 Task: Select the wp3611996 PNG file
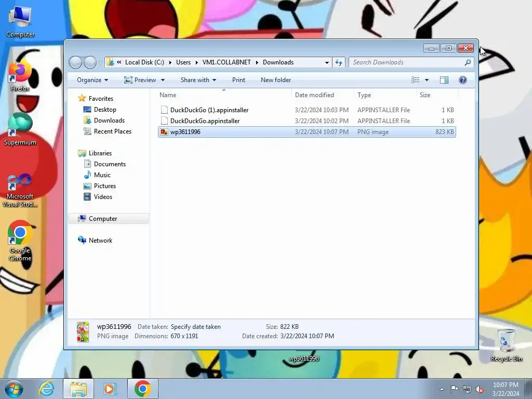307,132
